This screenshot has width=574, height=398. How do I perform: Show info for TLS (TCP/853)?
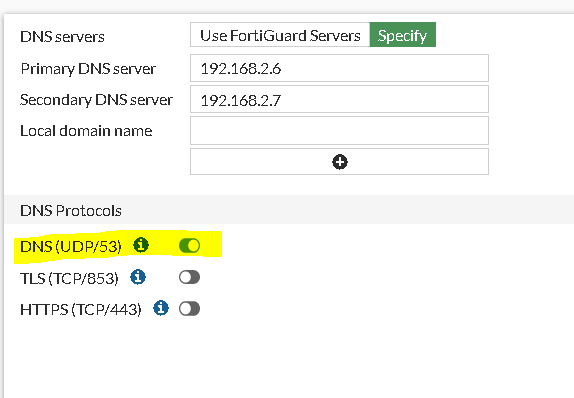[138, 277]
